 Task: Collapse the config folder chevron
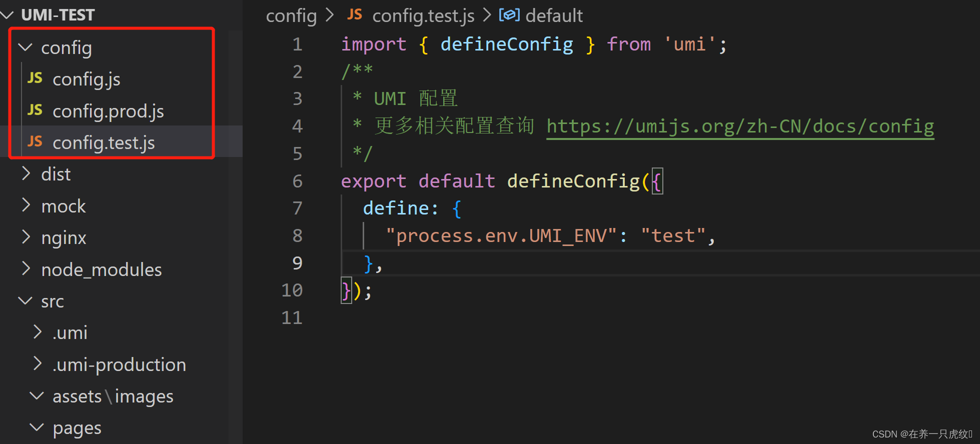point(25,47)
